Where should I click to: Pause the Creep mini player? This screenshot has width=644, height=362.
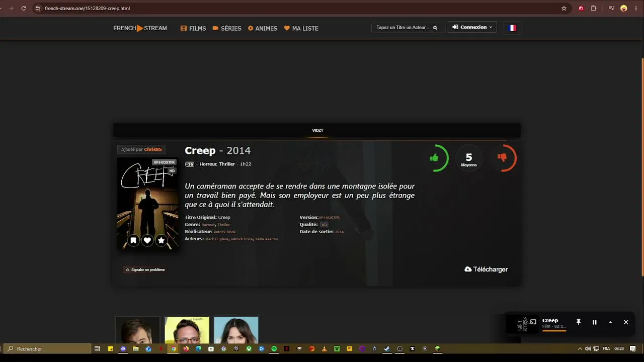[x=594, y=322]
